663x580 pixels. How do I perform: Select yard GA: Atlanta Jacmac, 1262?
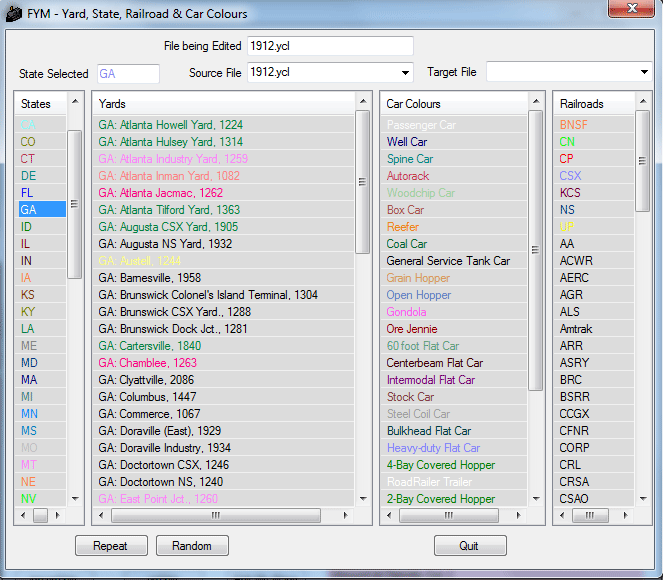(x=223, y=193)
